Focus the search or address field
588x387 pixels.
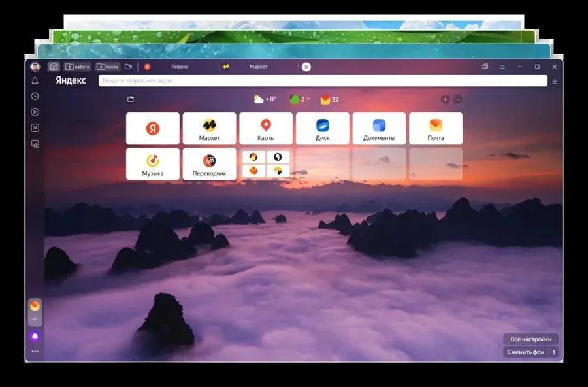(323, 80)
